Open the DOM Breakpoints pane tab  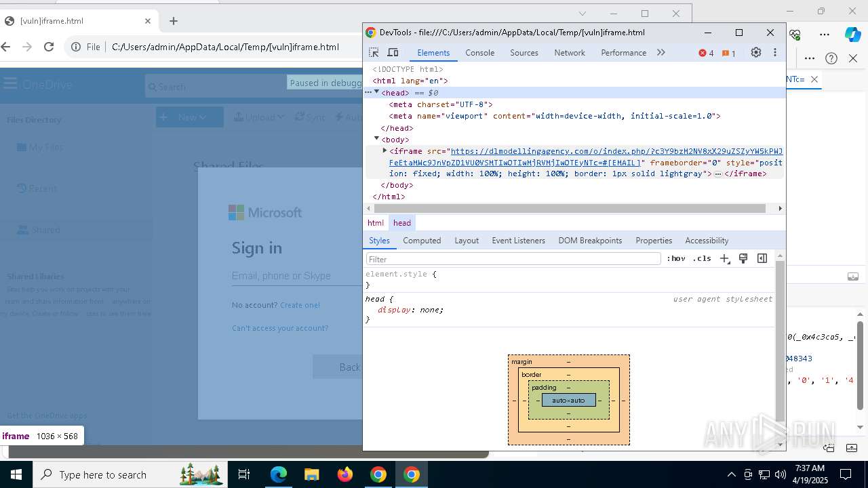[590, 241]
